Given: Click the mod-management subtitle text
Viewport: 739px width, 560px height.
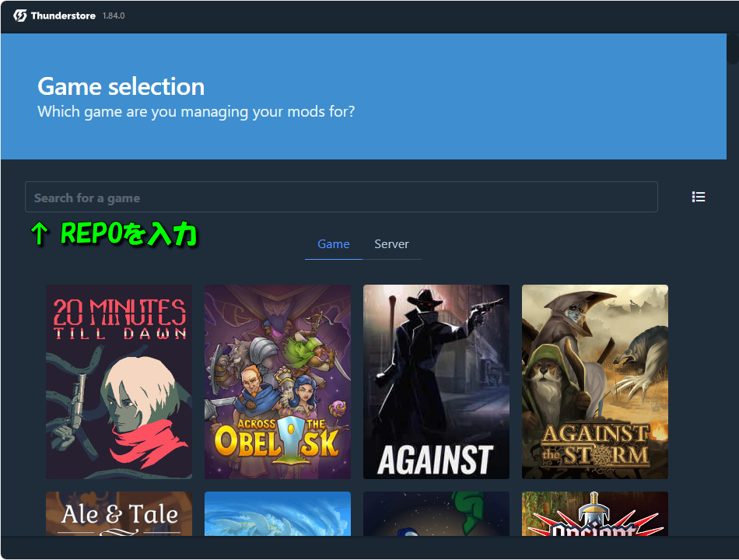Looking at the screenshot, I should pyautogui.click(x=196, y=112).
